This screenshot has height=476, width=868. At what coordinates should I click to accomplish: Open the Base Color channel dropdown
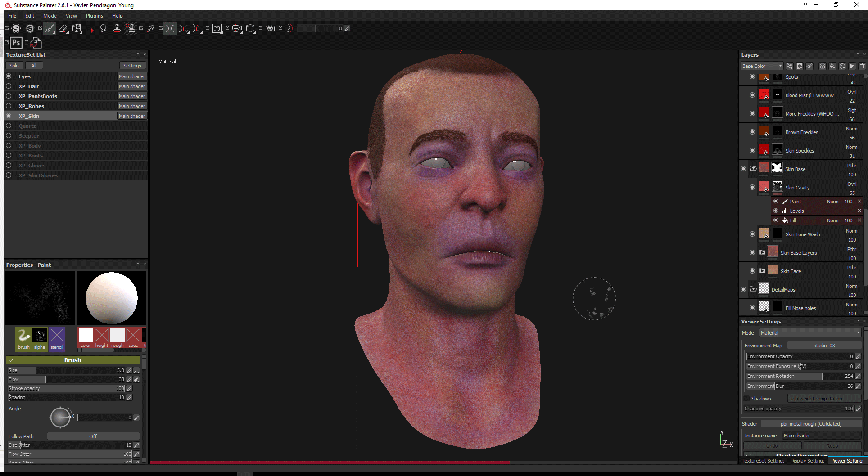point(762,66)
